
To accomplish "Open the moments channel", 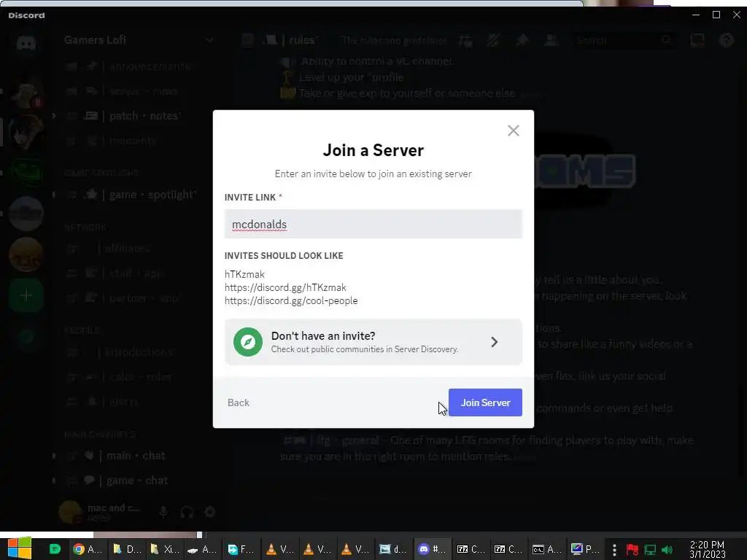I will (x=133, y=141).
